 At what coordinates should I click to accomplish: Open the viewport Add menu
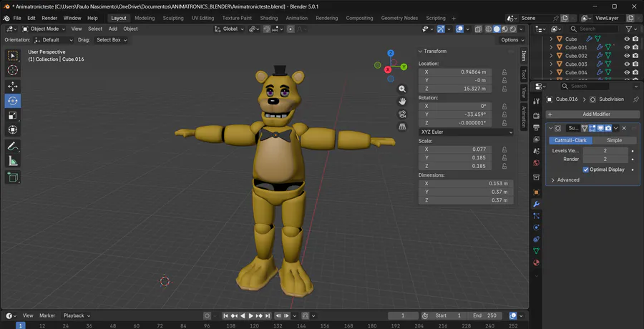coord(113,29)
